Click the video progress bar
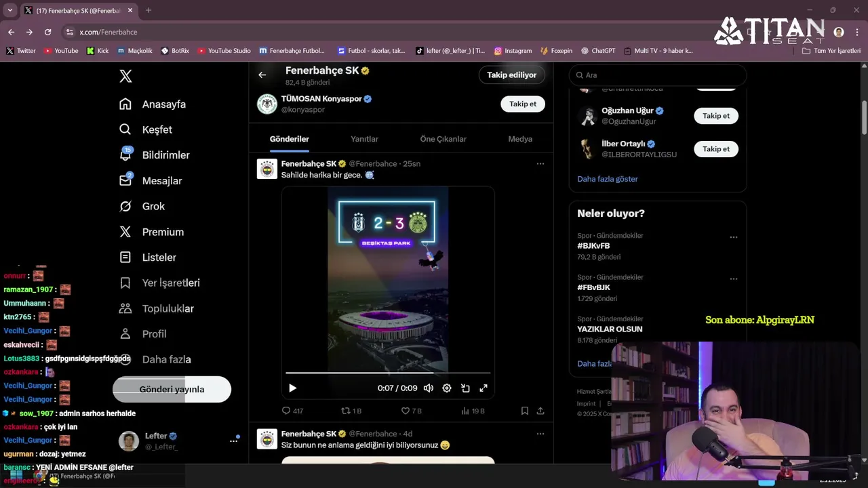 pos(388,373)
